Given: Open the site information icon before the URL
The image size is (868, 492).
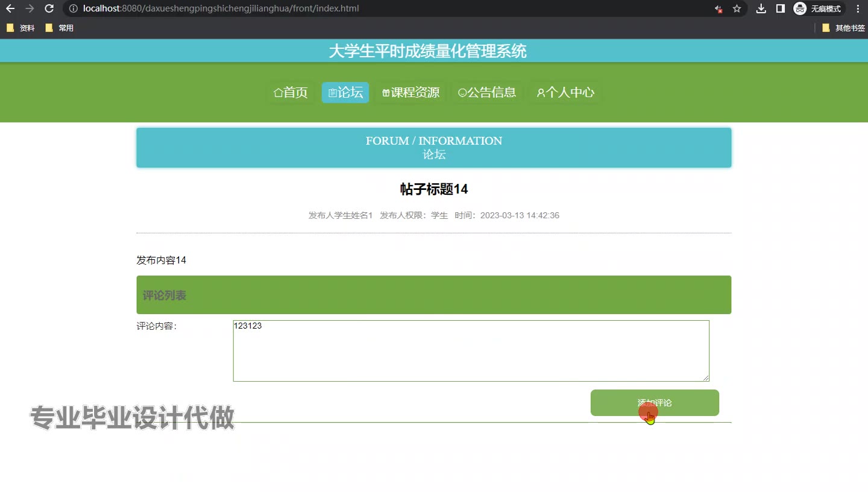Looking at the screenshot, I should click(x=73, y=8).
